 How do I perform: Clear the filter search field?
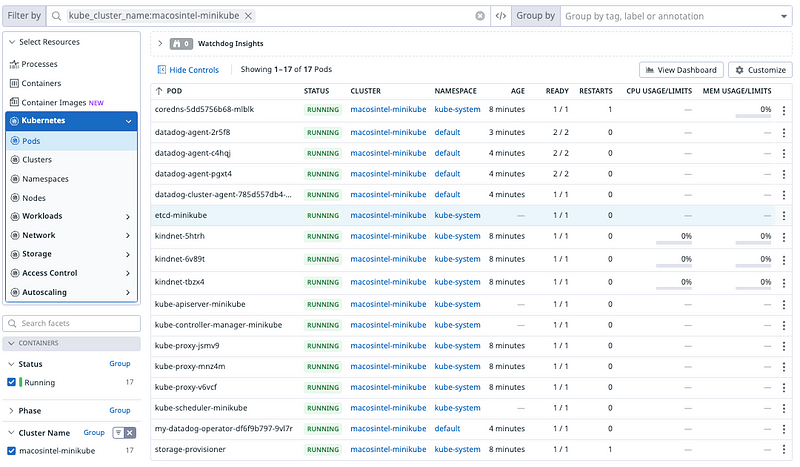tap(480, 16)
